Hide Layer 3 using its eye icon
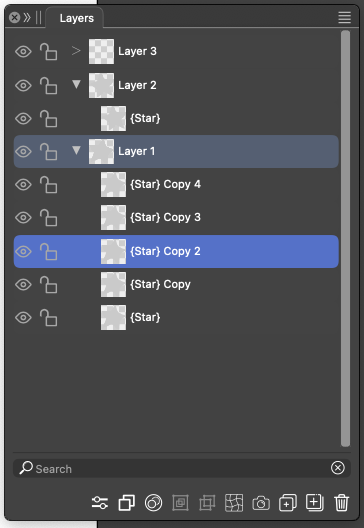Viewport: 364px width, 528px height. tap(23, 52)
